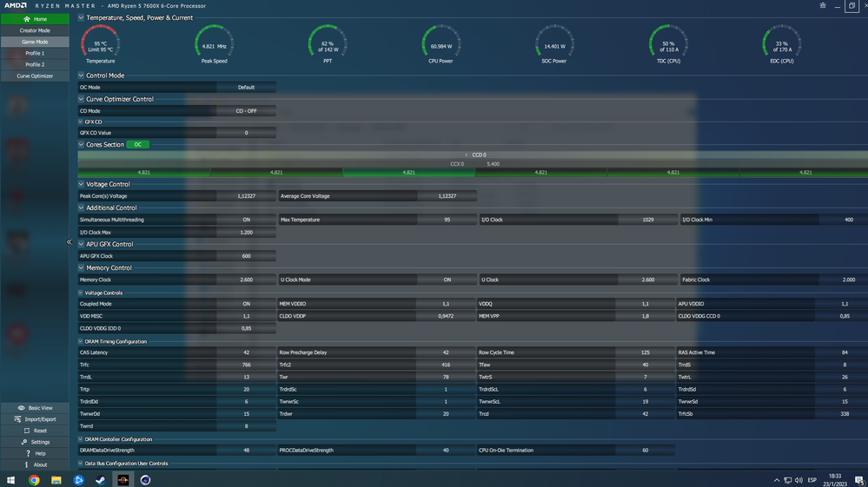Click the ESP language indicator
Viewport: 868px width, 487px height.
(812, 480)
